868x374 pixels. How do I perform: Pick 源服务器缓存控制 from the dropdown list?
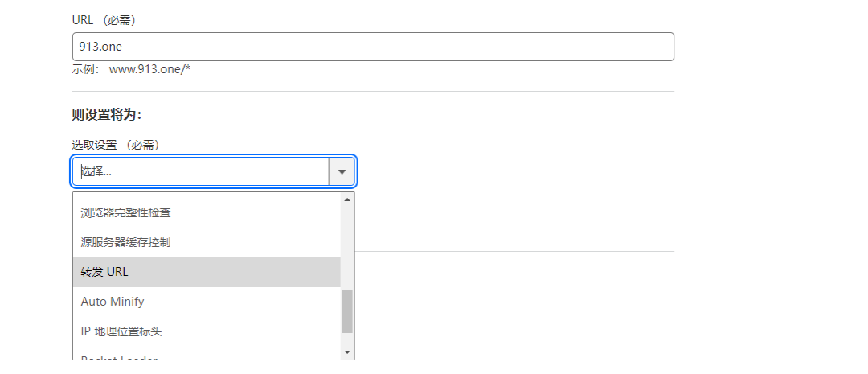[x=125, y=242]
